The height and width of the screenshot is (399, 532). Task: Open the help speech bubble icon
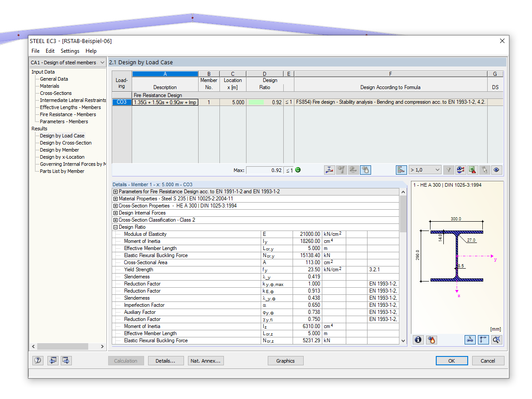38,360
